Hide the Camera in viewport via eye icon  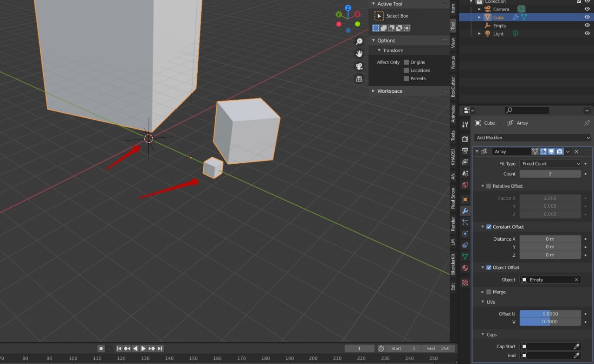tap(587, 9)
